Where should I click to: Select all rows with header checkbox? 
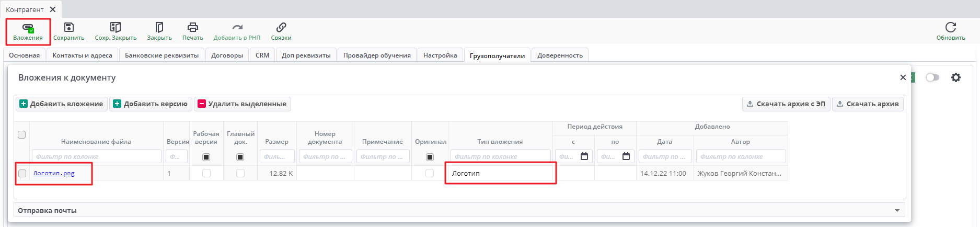coord(22,134)
